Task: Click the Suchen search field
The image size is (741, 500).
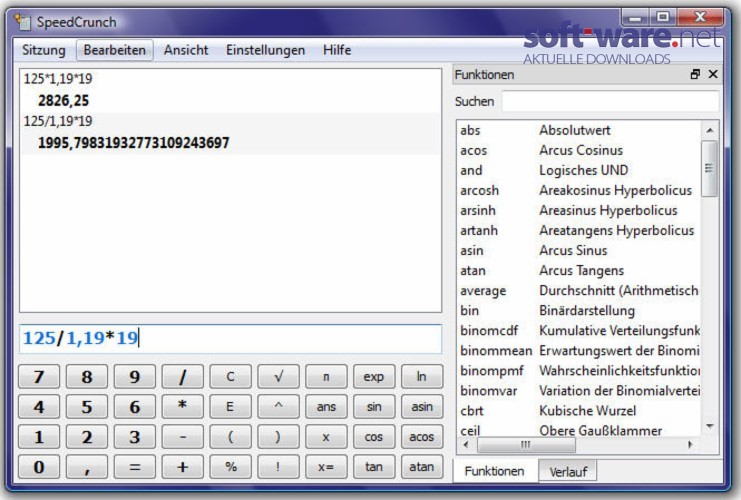Action: tap(610, 101)
